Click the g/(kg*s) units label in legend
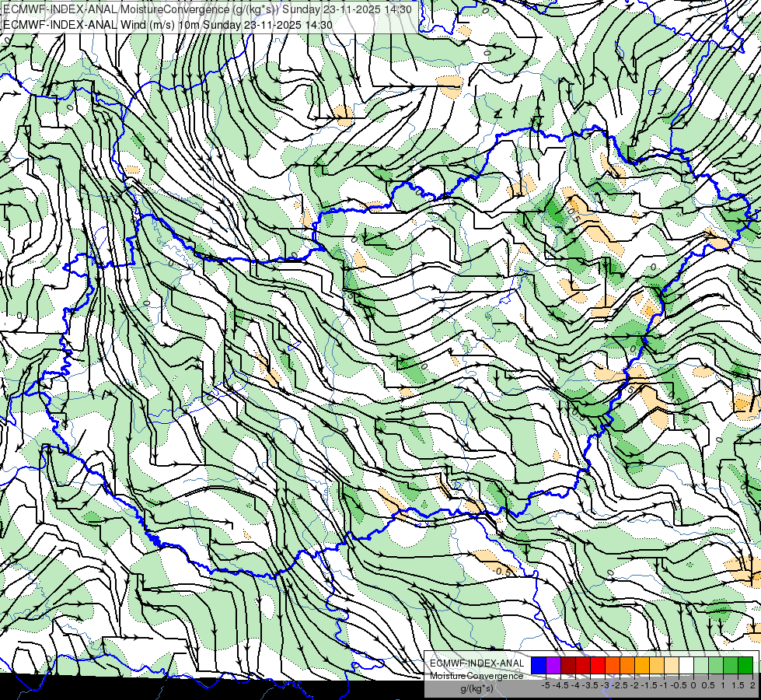761x700 pixels. click(477, 688)
